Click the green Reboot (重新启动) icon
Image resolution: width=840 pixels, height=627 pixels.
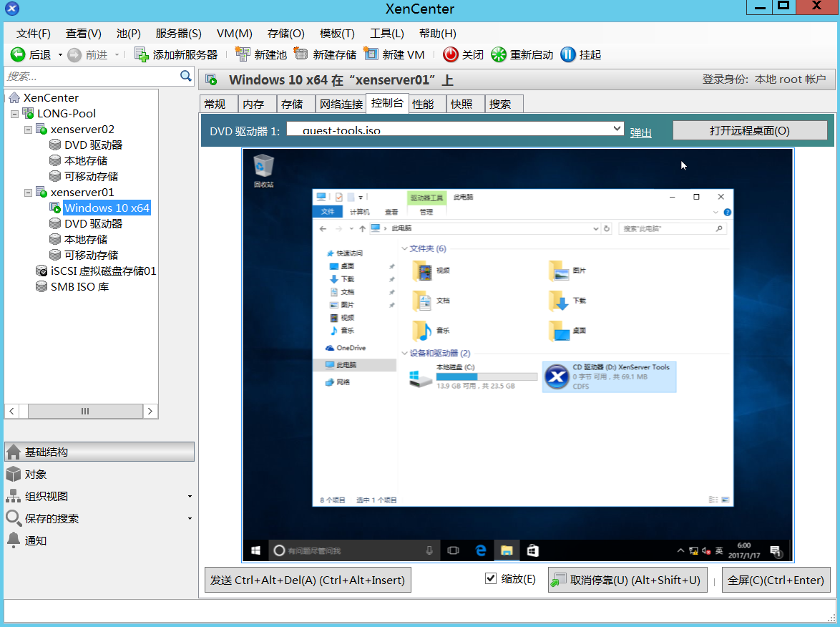pos(498,54)
